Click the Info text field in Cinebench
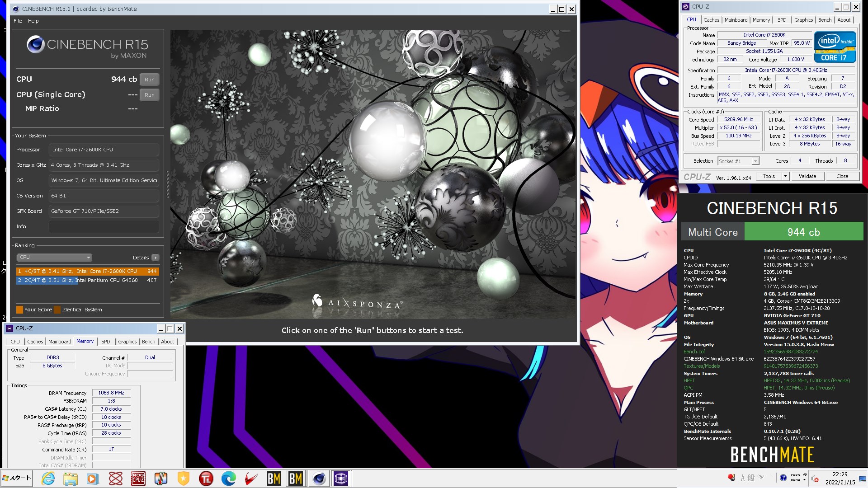868x488 pixels. click(x=104, y=226)
